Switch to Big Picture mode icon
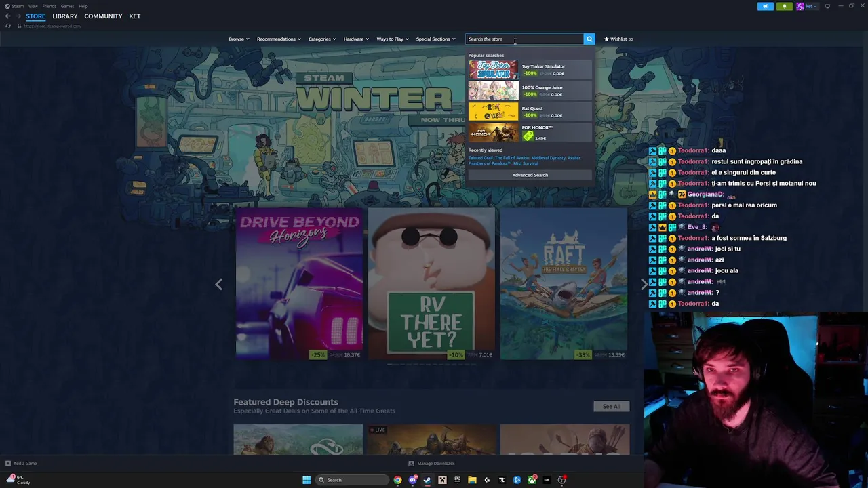This screenshot has height=488, width=868. pos(827,6)
